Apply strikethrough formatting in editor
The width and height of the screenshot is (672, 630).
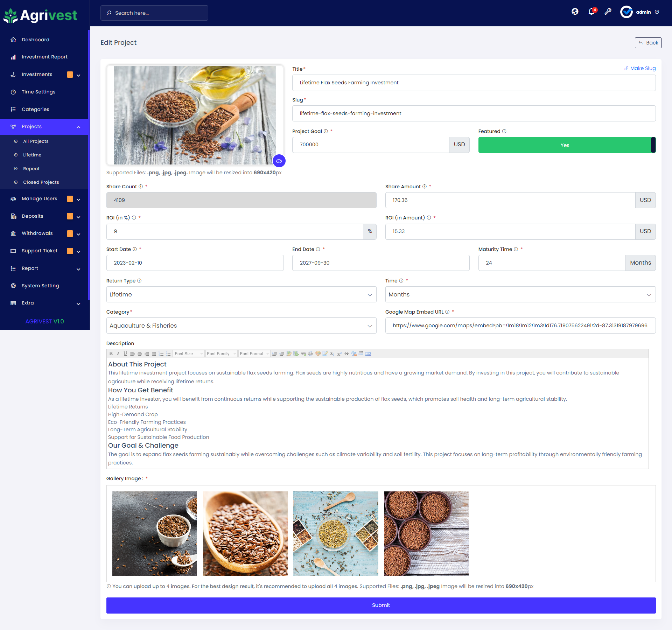coord(346,353)
